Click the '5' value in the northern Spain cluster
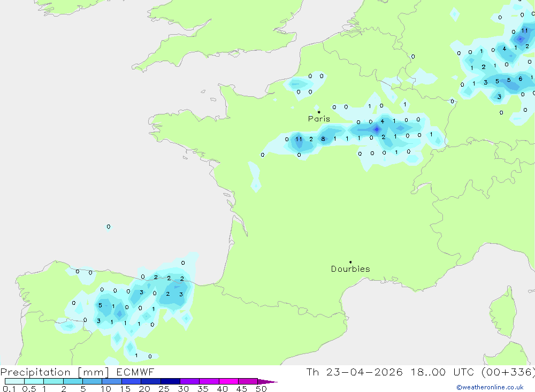The height and width of the screenshot is (392, 535). (100, 305)
